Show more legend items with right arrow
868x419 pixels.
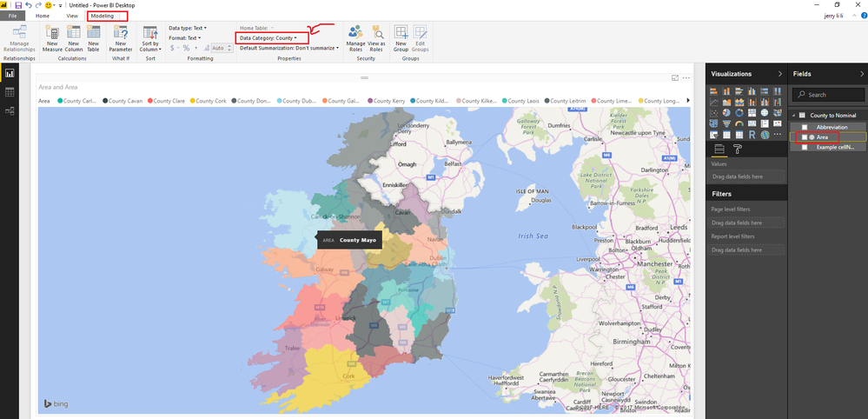click(688, 101)
